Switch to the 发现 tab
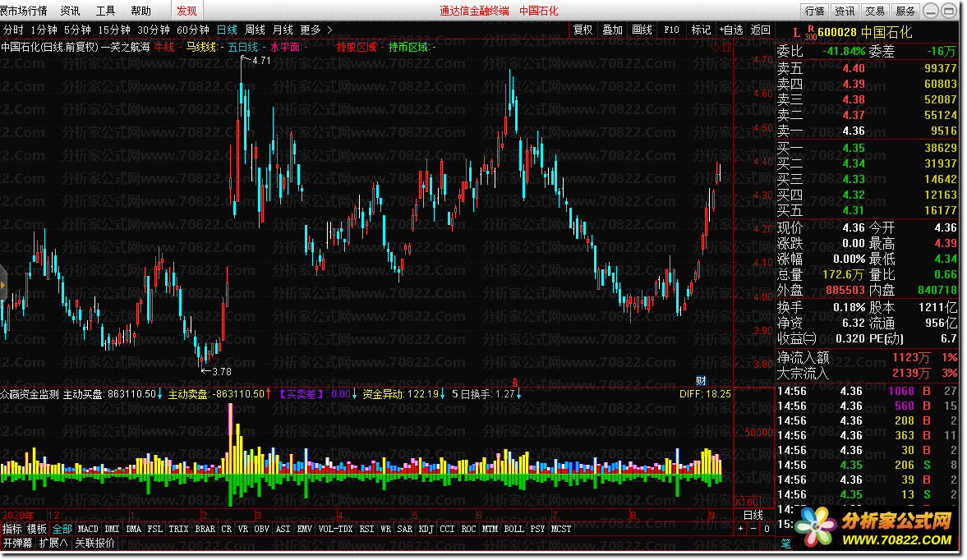The height and width of the screenshot is (560, 967). pyautogui.click(x=186, y=11)
